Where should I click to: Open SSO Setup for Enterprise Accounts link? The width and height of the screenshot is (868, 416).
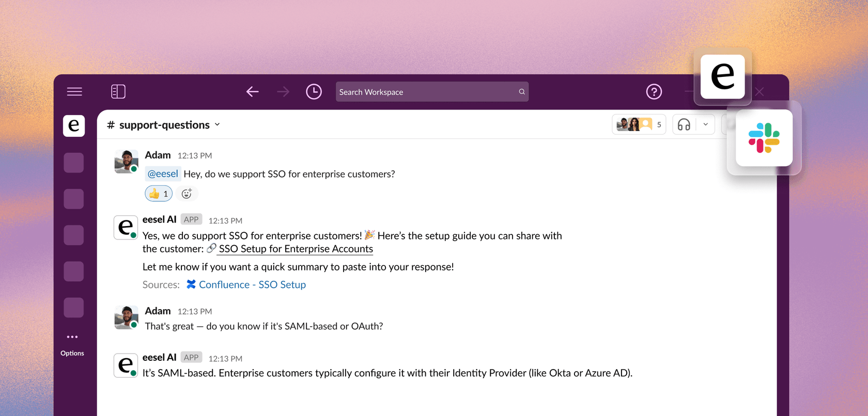(296, 249)
